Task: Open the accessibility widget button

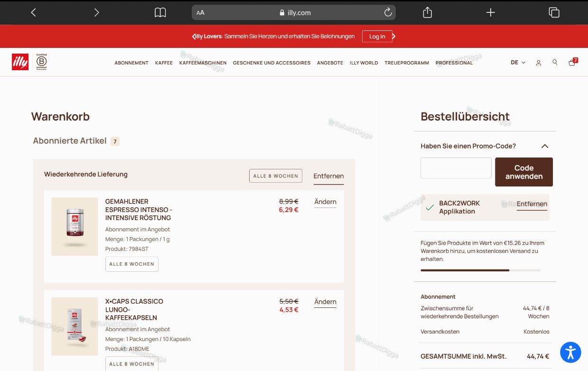Action: point(570,352)
